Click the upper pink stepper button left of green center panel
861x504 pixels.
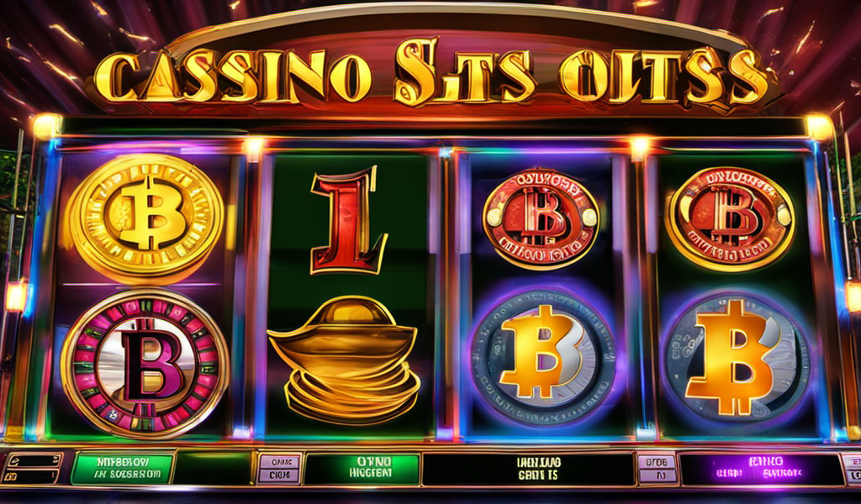tap(279, 462)
